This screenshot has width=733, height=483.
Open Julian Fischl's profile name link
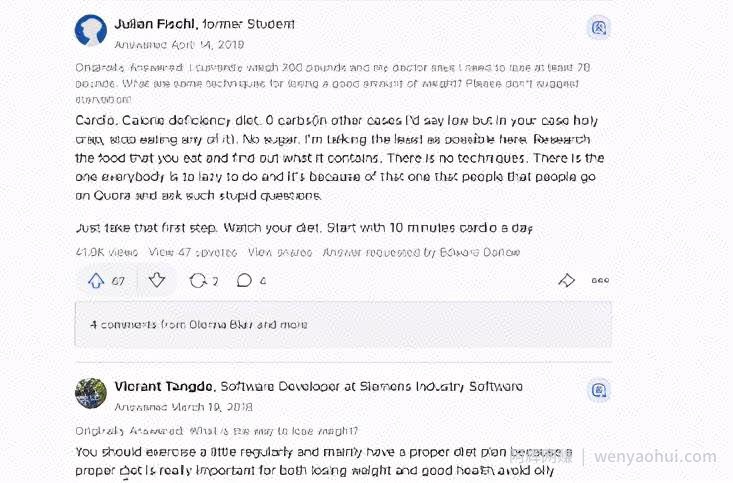coord(156,24)
